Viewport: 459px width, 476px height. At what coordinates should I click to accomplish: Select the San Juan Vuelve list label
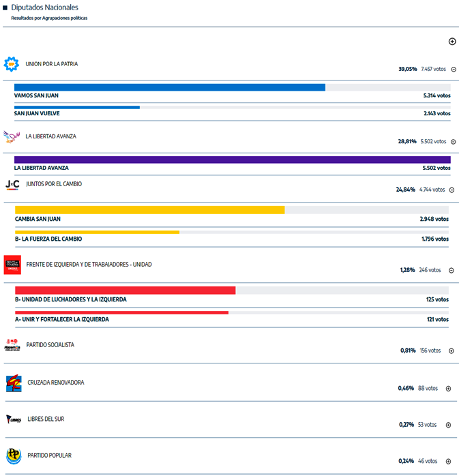pos(37,113)
